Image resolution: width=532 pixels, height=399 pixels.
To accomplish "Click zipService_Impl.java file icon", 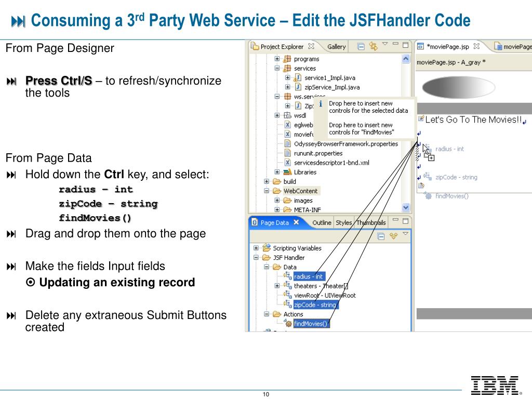I will (x=298, y=87).
